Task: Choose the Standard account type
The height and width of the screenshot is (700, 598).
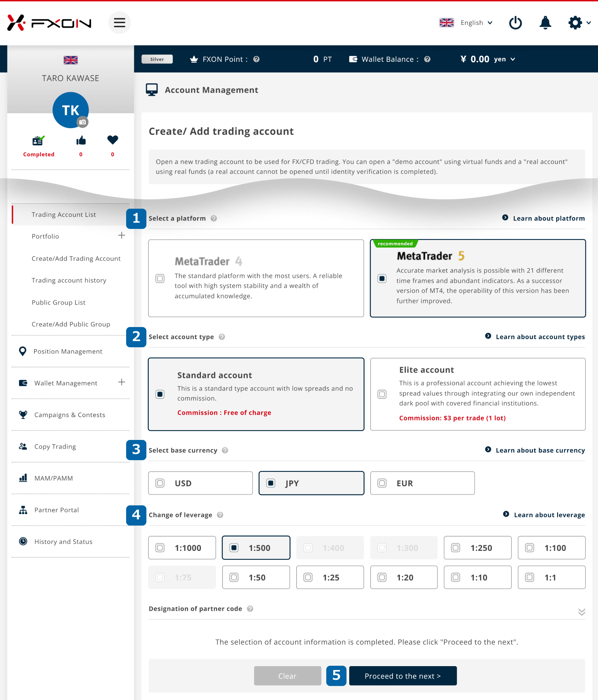Action: click(256, 394)
